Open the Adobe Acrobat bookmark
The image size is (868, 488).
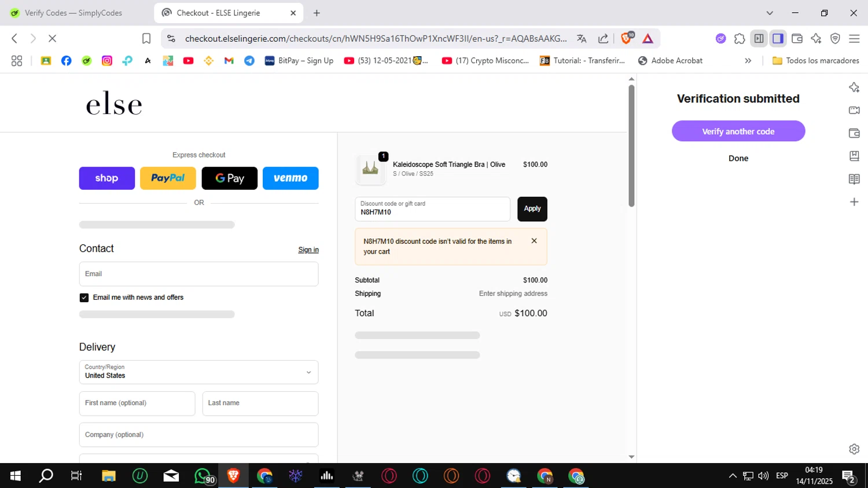[670, 61]
